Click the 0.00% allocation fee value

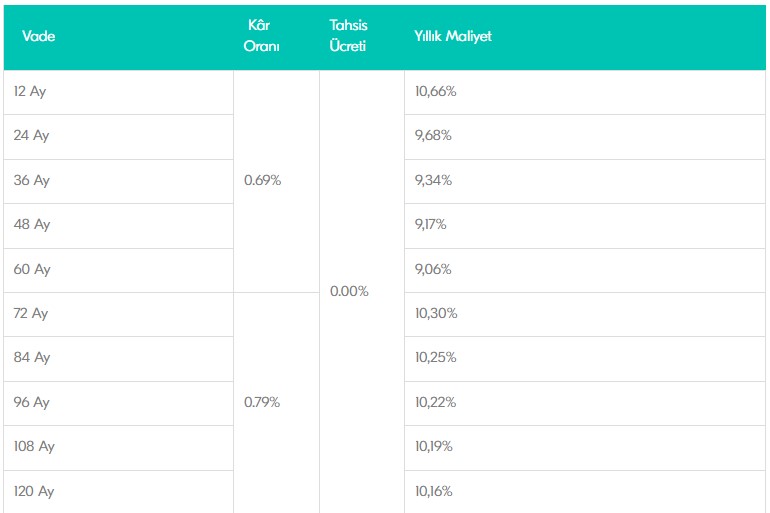click(x=349, y=291)
